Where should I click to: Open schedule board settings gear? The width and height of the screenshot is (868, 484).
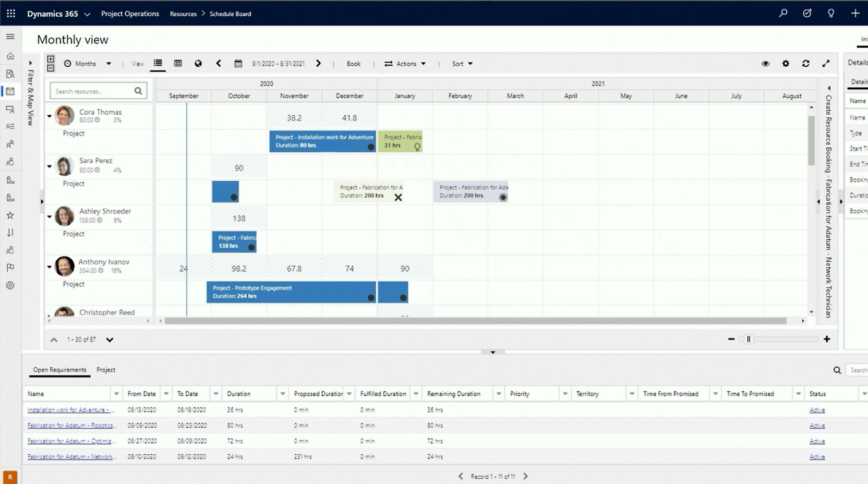point(786,64)
